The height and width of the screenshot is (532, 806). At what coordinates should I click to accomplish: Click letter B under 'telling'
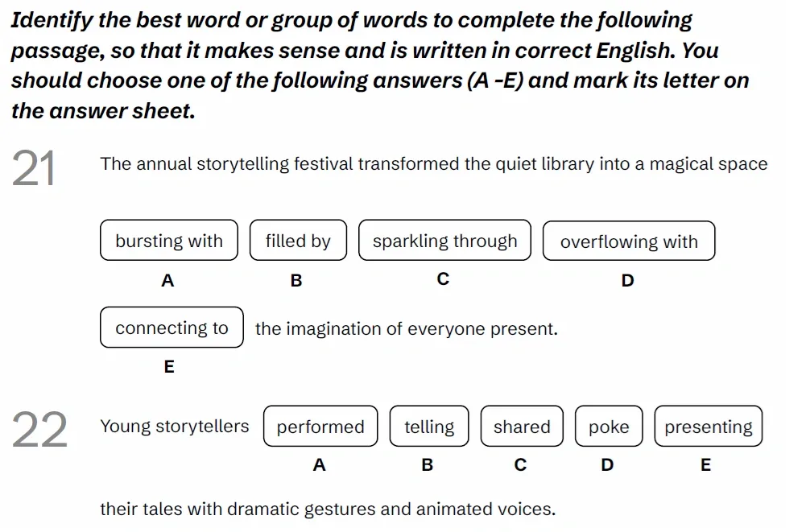coord(428,464)
